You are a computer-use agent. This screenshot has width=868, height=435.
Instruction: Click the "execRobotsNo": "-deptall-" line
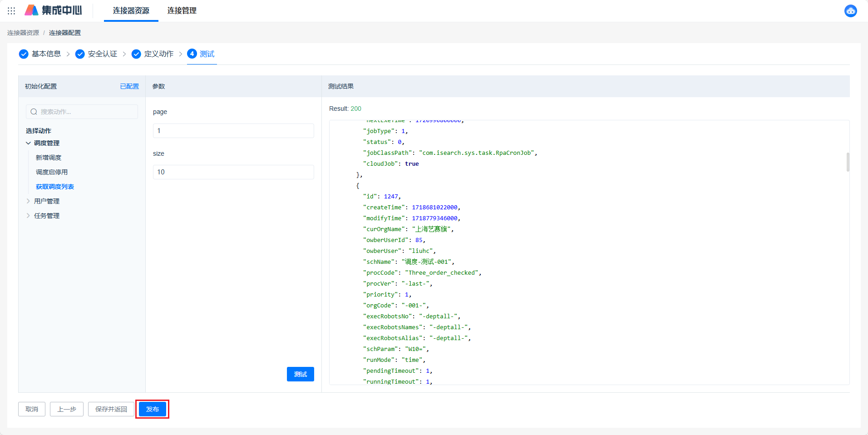[x=411, y=316]
